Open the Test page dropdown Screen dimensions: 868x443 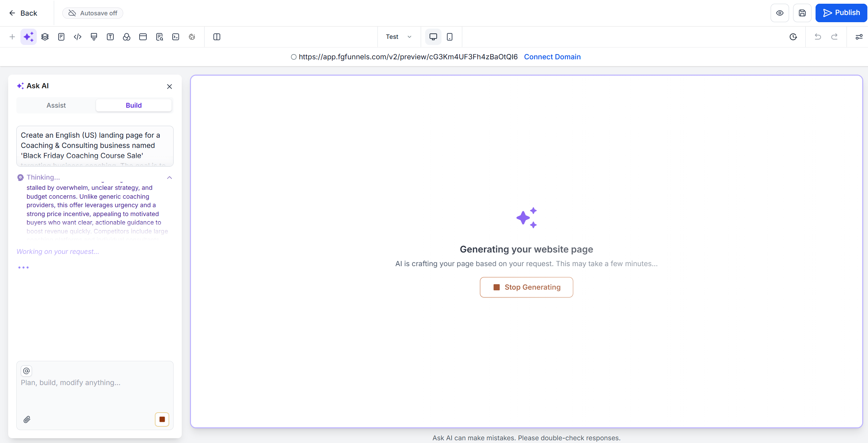point(399,37)
